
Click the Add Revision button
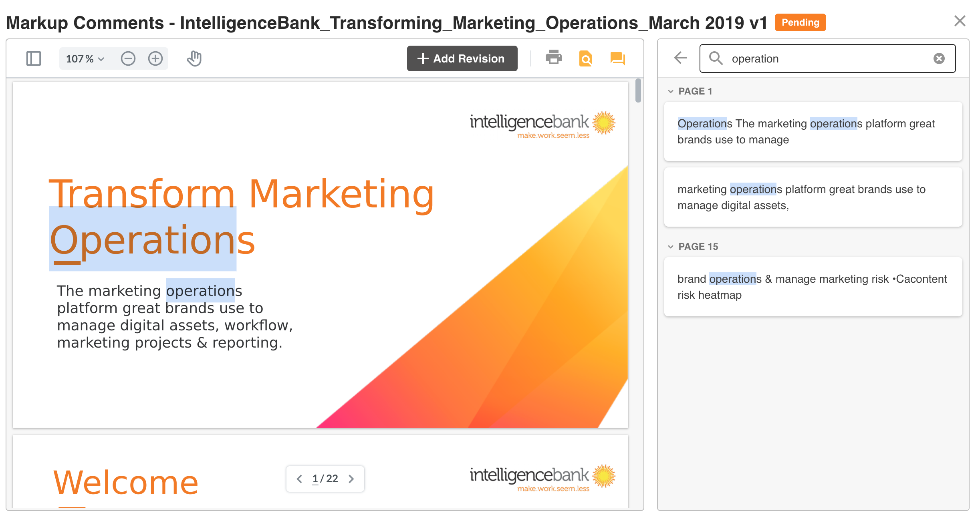(462, 58)
